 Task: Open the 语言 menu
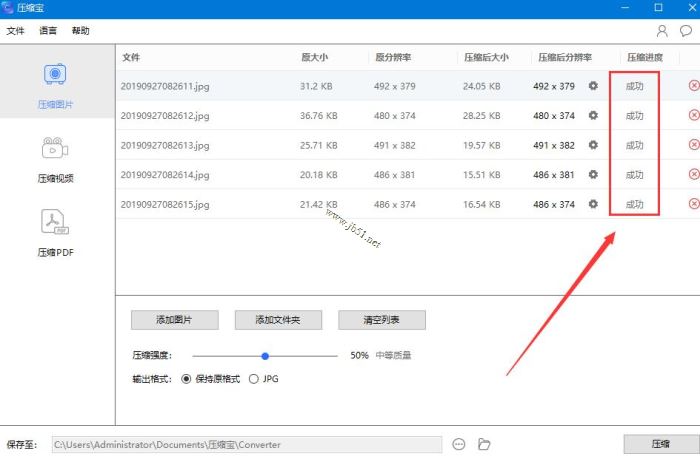pyautogui.click(x=48, y=31)
